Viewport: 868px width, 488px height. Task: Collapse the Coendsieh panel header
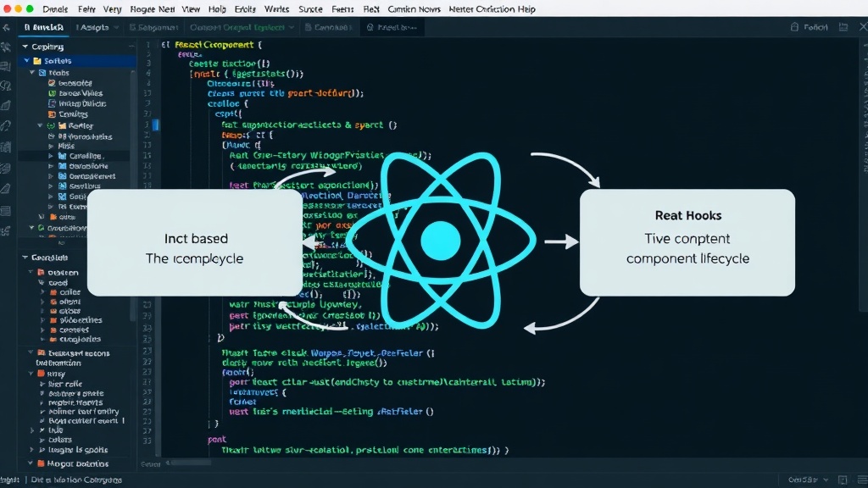pos(25,258)
